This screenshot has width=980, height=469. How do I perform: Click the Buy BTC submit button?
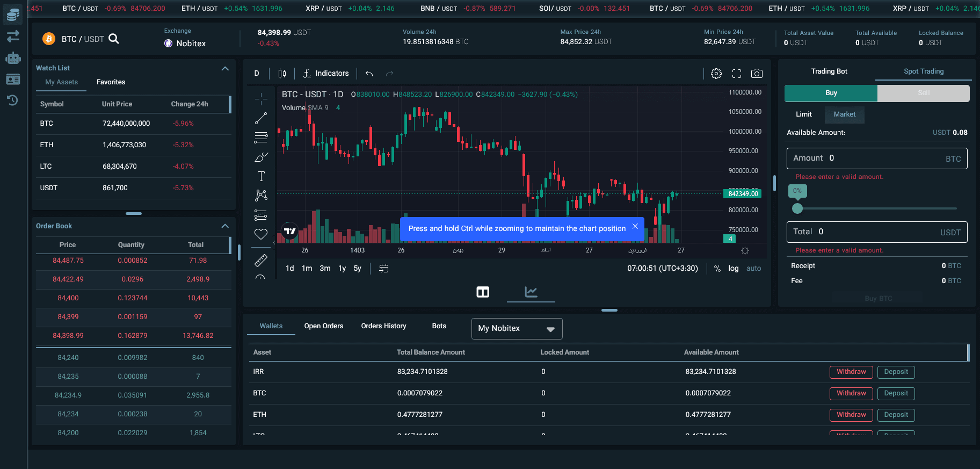click(x=878, y=299)
